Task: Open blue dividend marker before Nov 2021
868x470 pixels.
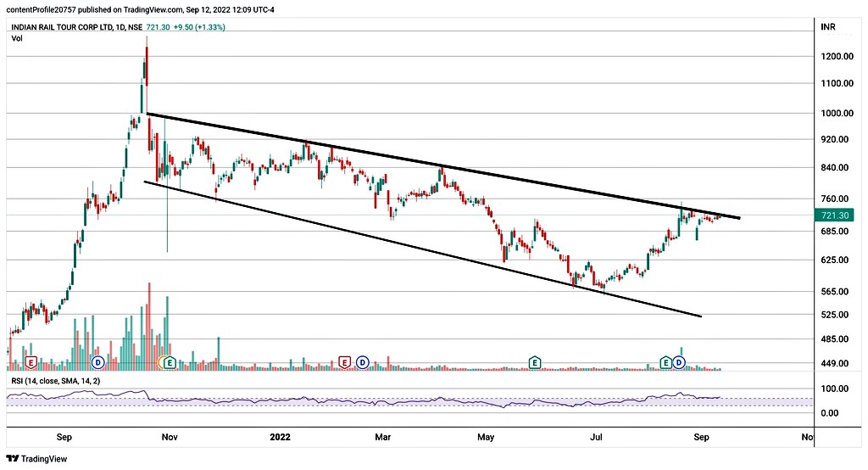Action: pyautogui.click(x=98, y=363)
